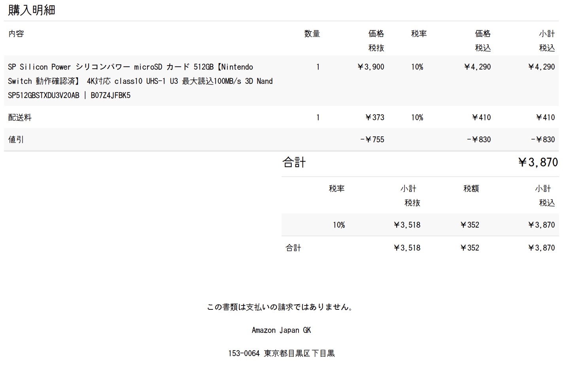586x392 pixels.
Task: Select the Amazon Japan GK text
Action: click(281, 330)
